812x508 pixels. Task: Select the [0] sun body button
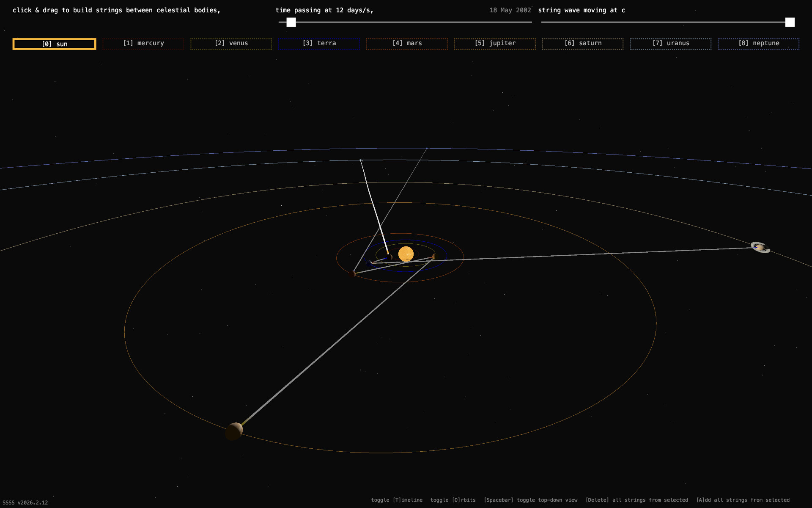55,44
